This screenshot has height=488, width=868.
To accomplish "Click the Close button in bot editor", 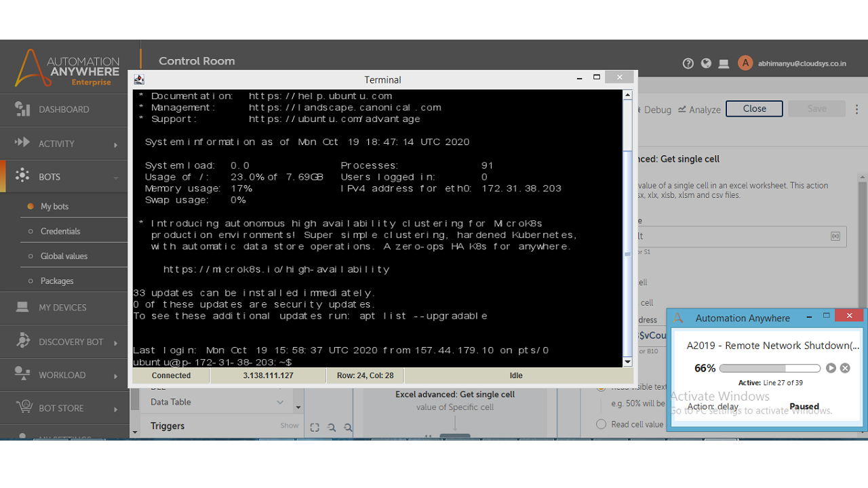I will click(754, 108).
